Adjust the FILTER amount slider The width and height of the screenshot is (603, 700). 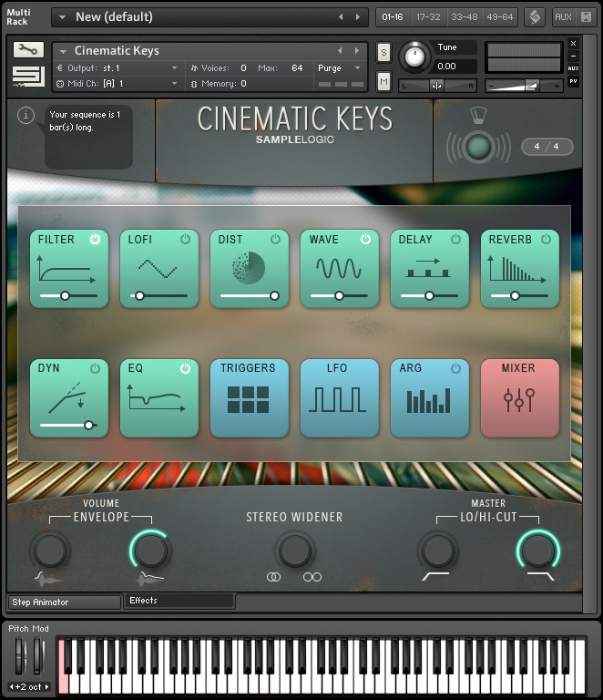click(x=68, y=295)
